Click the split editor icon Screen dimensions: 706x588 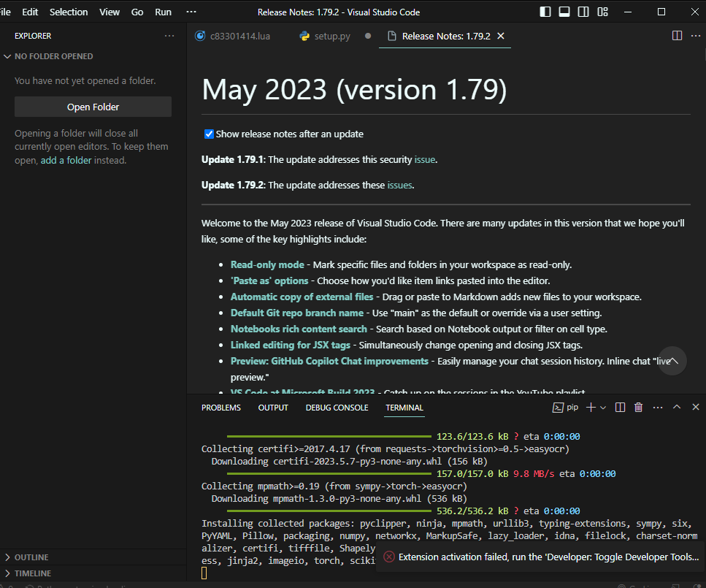(x=677, y=36)
